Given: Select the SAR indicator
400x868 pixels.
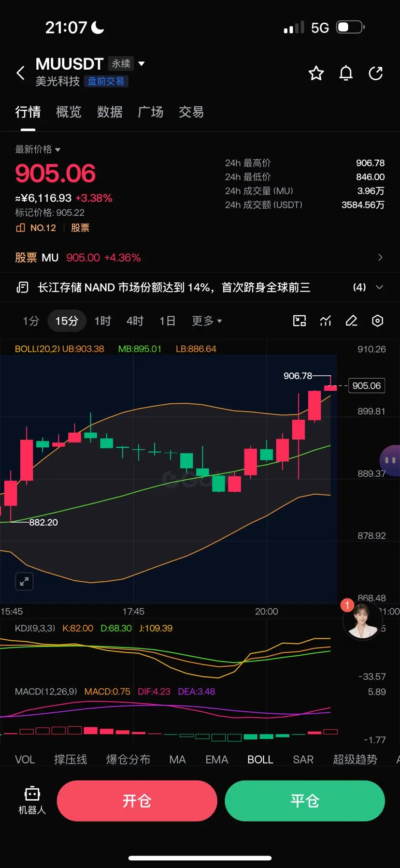Looking at the screenshot, I should pos(303,760).
